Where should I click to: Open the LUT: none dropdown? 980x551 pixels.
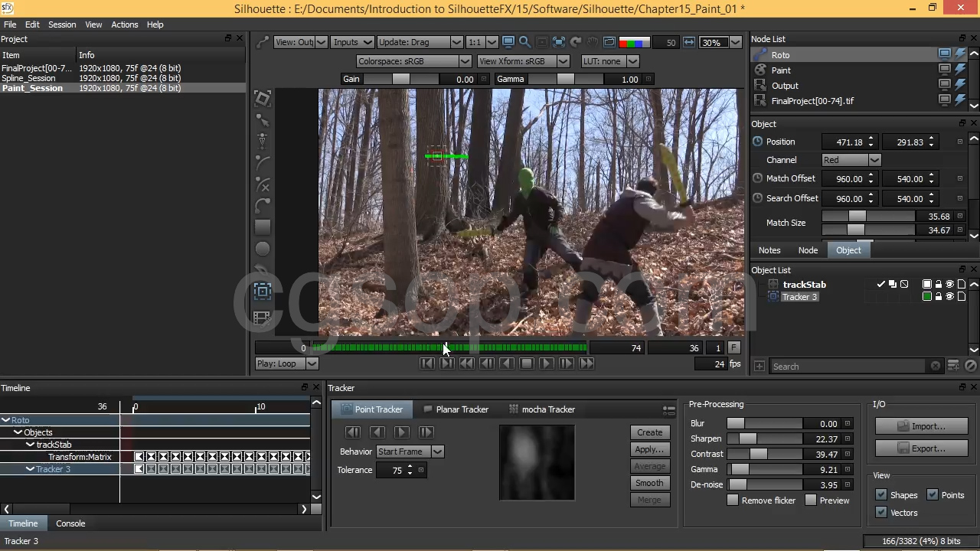pos(609,61)
